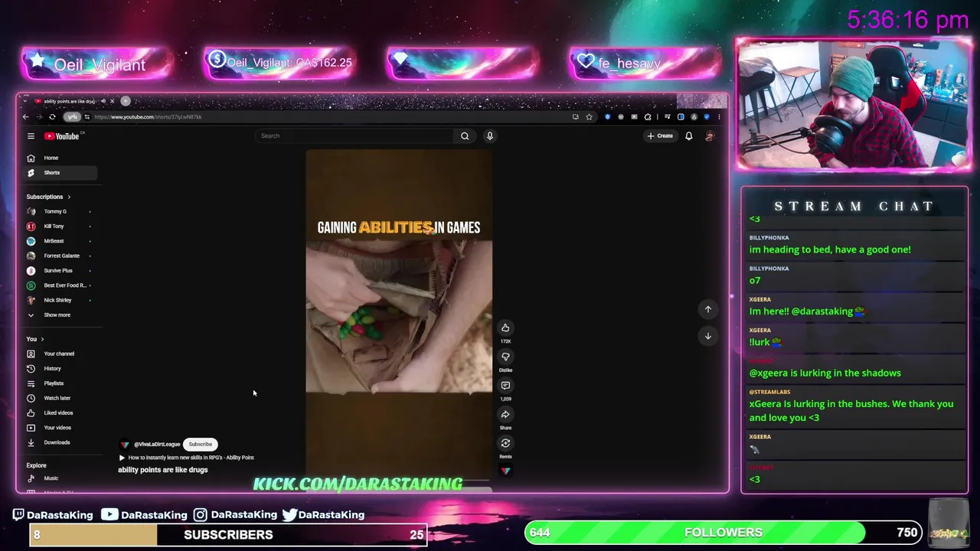Expand the You section
This screenshot has width=980, height=551.
pos(35,339)
